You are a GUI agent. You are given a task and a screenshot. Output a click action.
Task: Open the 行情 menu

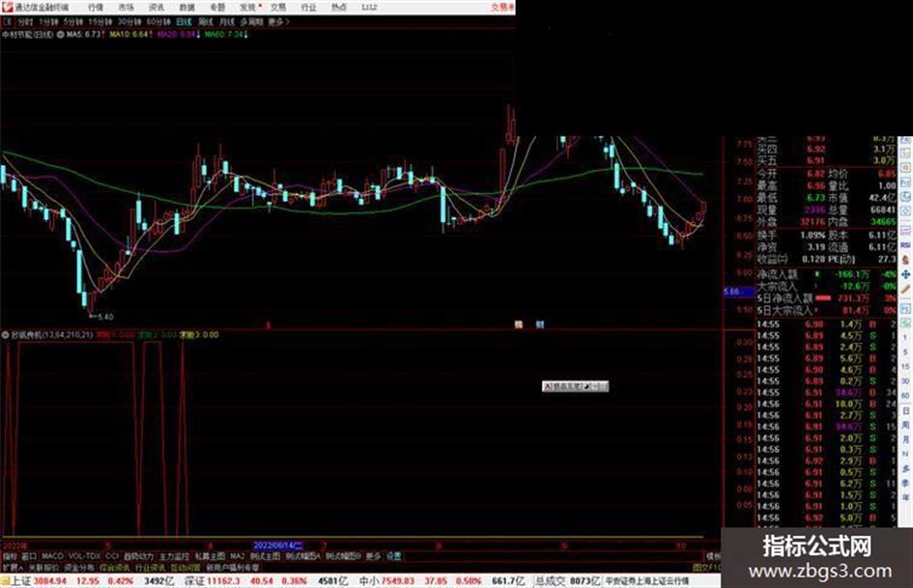(x=96, y=8)
